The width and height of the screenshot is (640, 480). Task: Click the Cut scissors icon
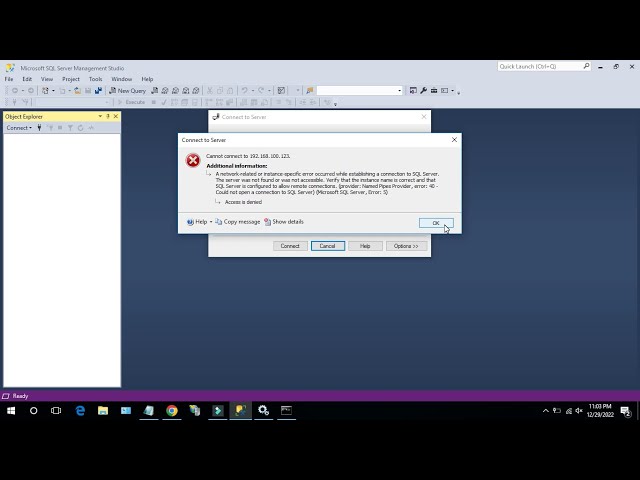(210, 91)
